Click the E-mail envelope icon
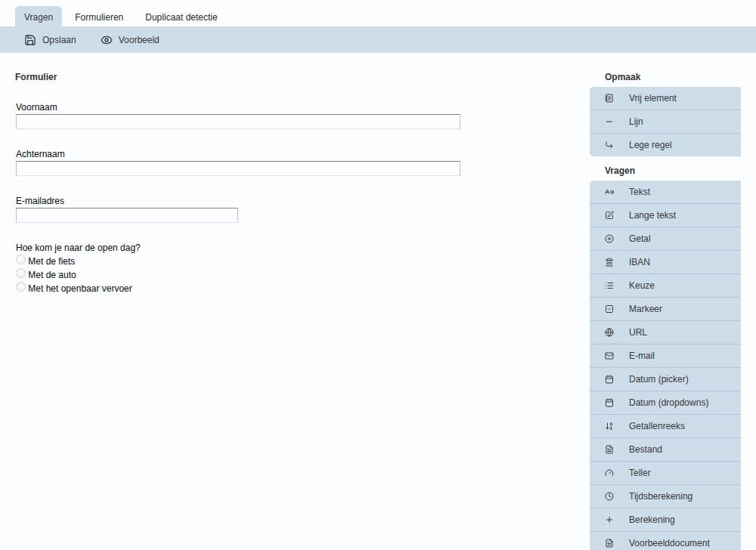 click(609, 356)
